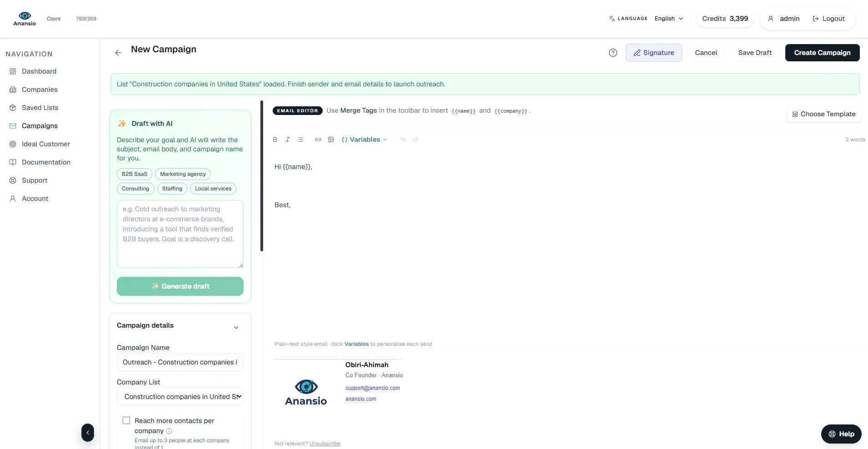Toggle italic formatting in email editor
The height and width of the screenshot is (449, 868).
(288, 140)
